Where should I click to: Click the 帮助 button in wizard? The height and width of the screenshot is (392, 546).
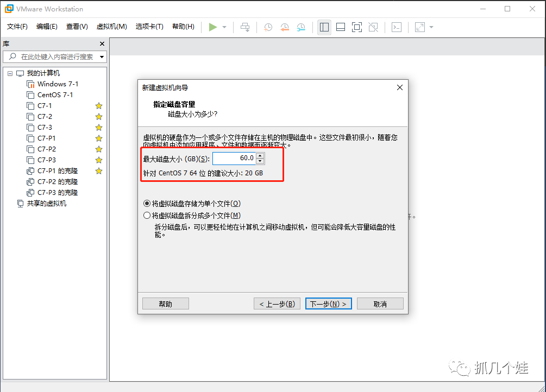tap(166, 304)
